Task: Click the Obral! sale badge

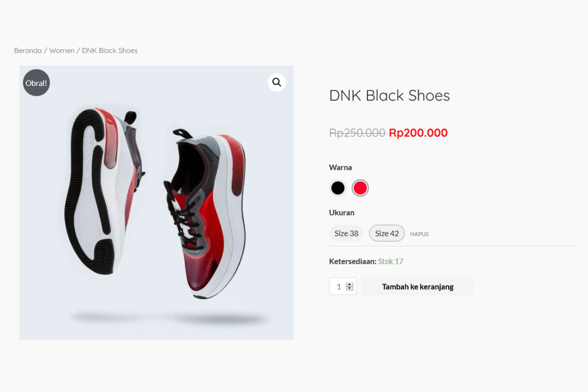Action: coord(36,83)
